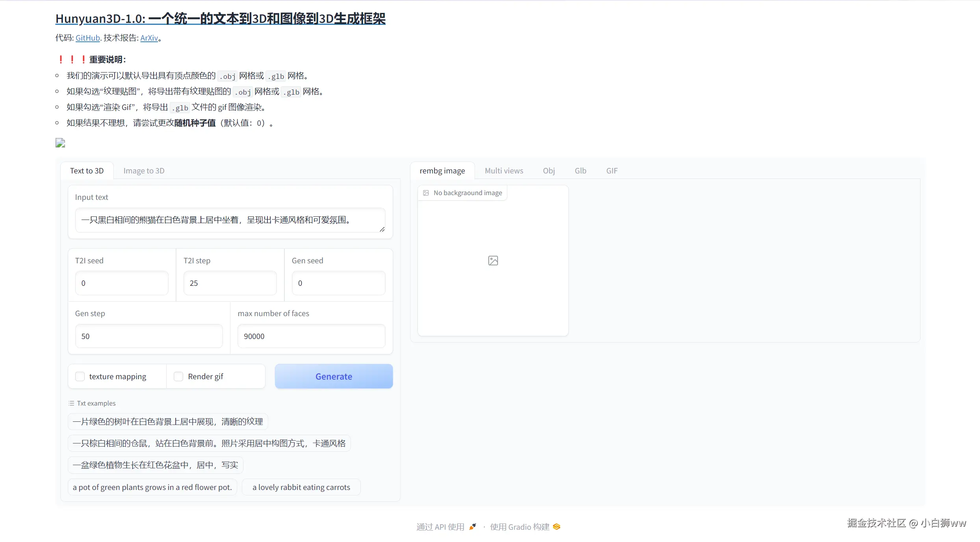Open the Glb output tab
This screenshot has width=980, height=542.
(x=580, y=171)
